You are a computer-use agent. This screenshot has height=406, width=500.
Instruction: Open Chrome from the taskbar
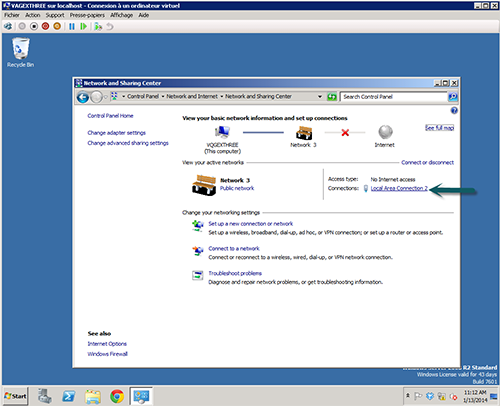click(117, 396)
